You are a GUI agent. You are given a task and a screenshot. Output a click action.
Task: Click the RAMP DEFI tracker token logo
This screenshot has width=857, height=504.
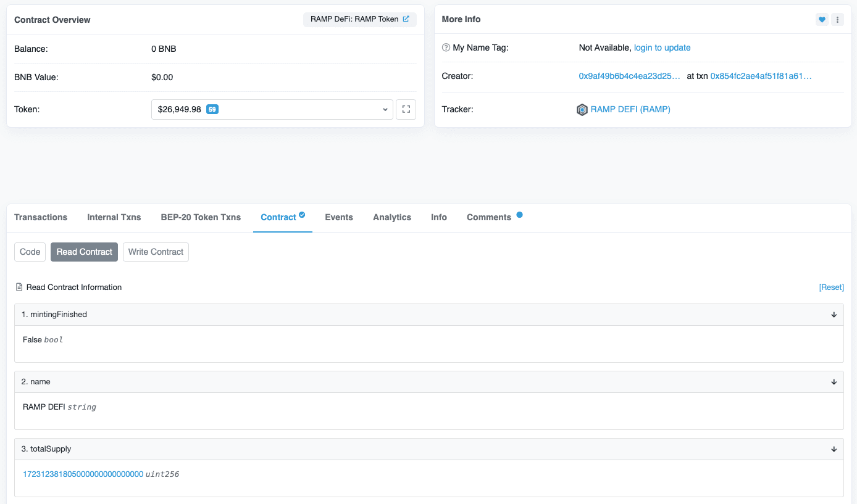click(x=582, y=110)
